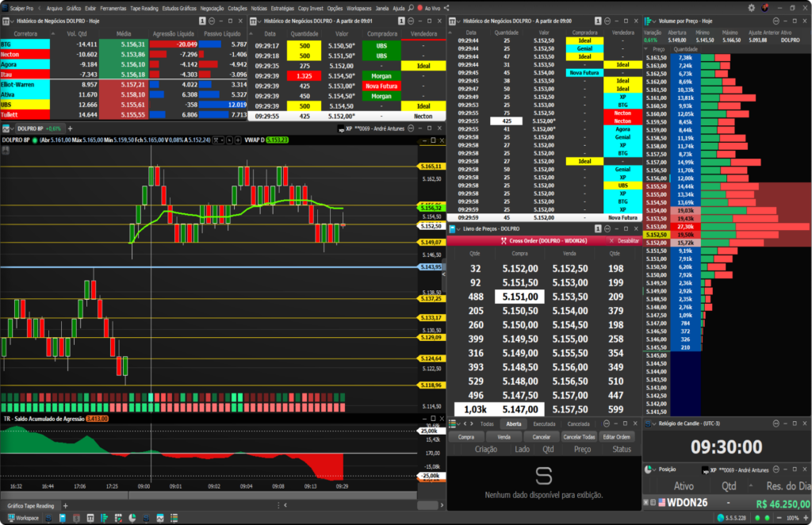This screenshot has height=525, width=812.
Task: Toggle link number 1 on Livro de Preços panel
Action: click(x=598, y=229)
